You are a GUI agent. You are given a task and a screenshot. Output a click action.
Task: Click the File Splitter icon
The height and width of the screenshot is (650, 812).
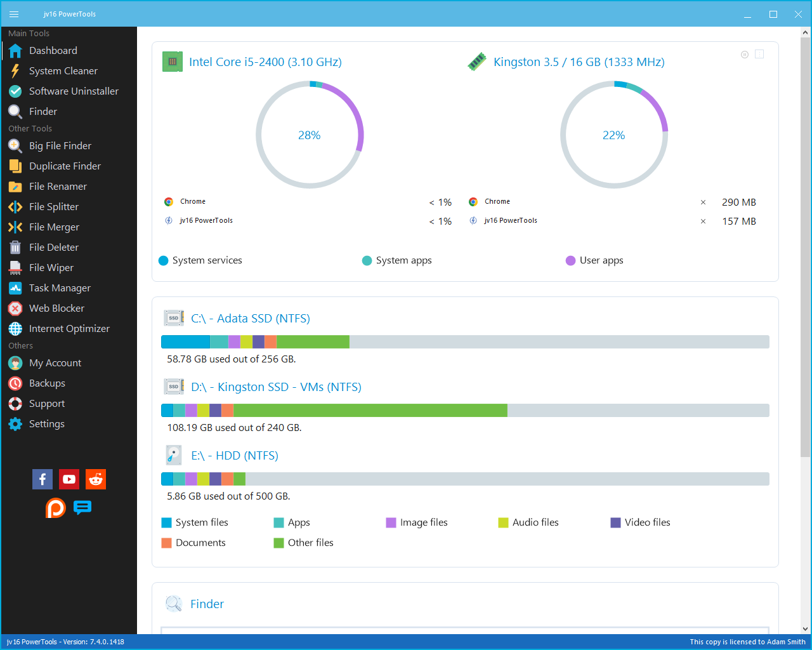[x=15, y=207]
